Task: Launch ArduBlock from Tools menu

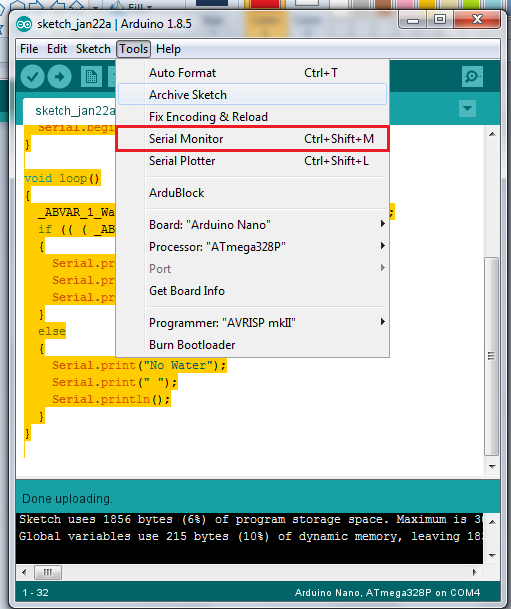Action: (x=252, y=193)
